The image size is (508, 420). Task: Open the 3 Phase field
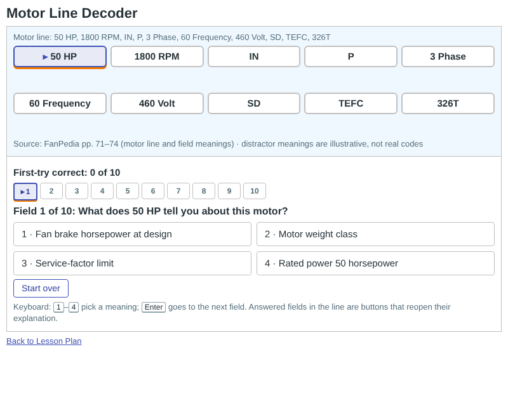tap(448, 56)
